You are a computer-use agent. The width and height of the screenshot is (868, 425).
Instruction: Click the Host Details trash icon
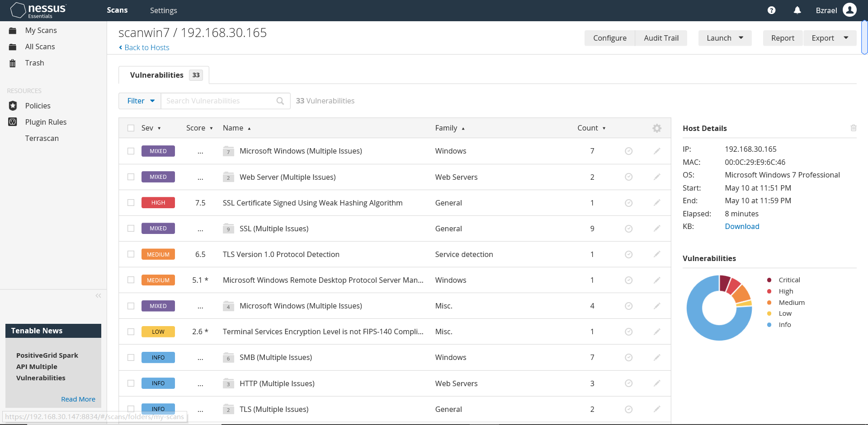tap(854, 128)
